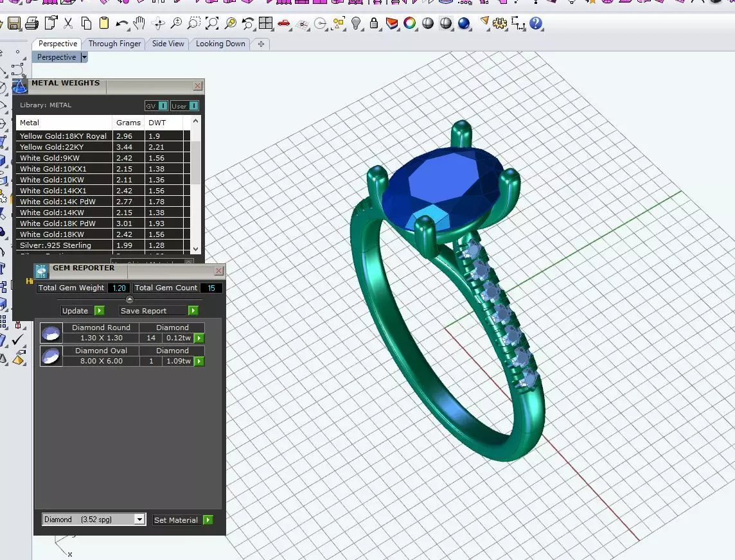
Task: Click the Cut scissors icon
Action: pos(69,23)
